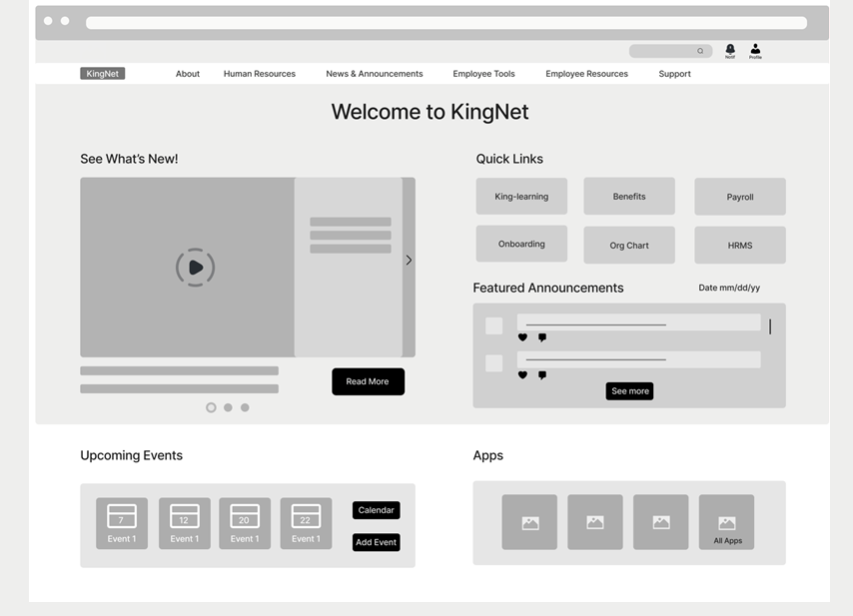Switch to the third carousel dot
853x616 pixels.
(245, 407)
